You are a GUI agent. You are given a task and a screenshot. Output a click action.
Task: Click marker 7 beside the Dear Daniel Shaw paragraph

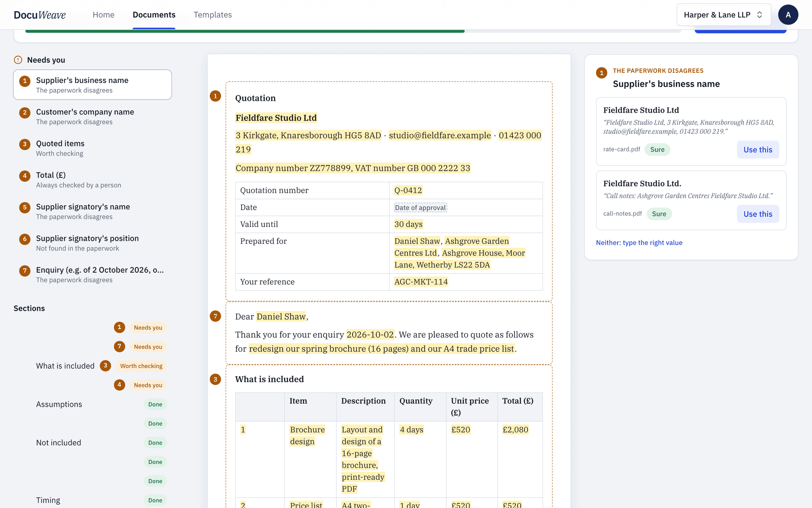pyautogui.click(x=215, y=316)
